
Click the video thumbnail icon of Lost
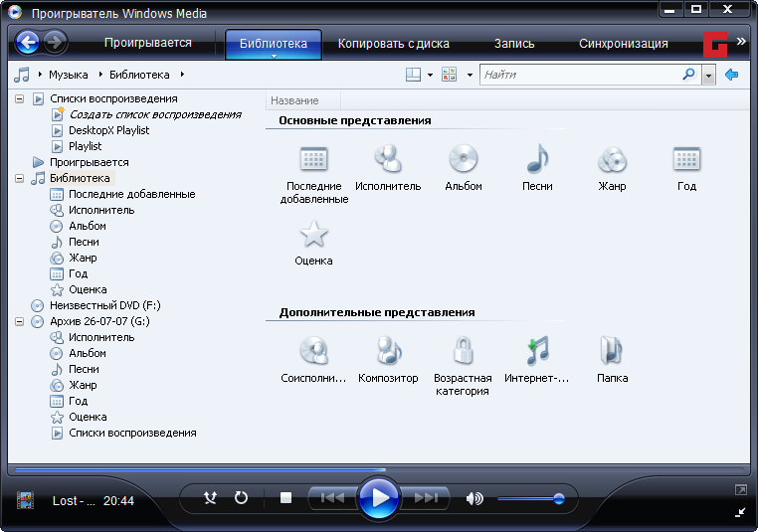point(25,500)
